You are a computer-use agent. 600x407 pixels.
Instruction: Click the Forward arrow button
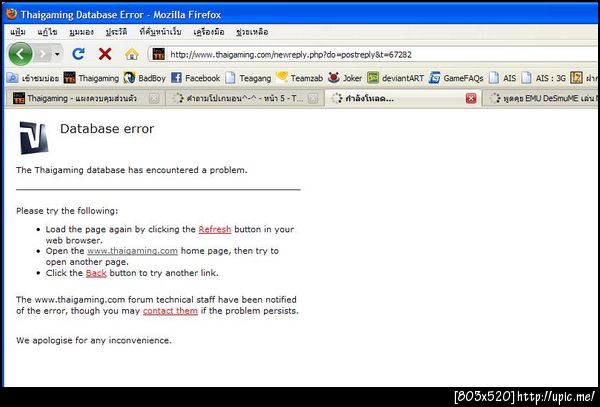pos(42,54)
